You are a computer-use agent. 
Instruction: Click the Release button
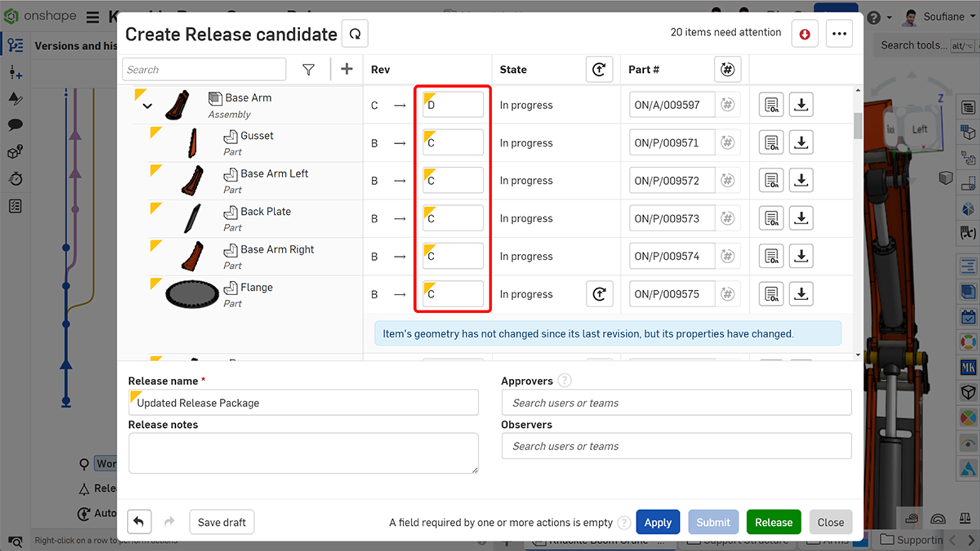click(x=774, y=522)
